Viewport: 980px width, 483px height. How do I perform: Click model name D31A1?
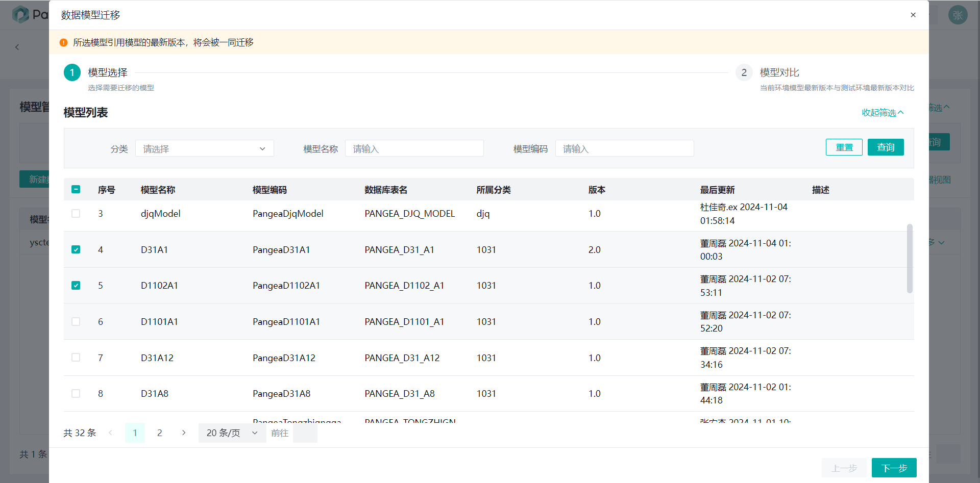pos(154,249)
